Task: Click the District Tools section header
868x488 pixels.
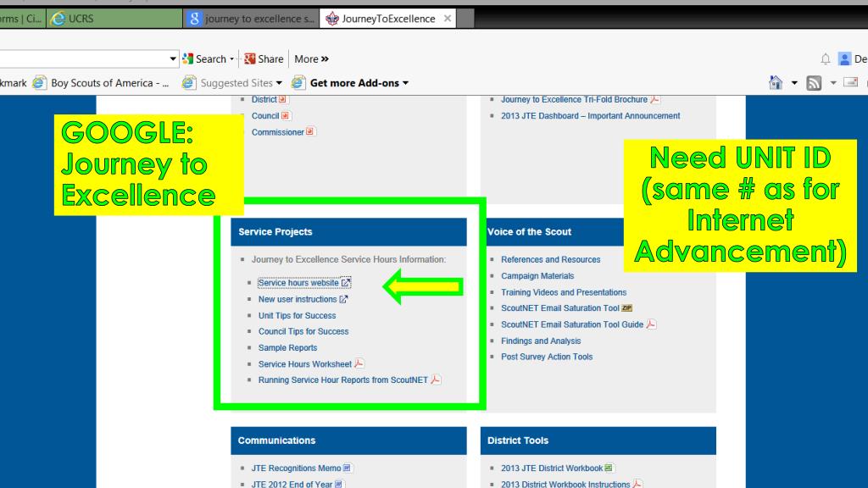Action: 598,441
